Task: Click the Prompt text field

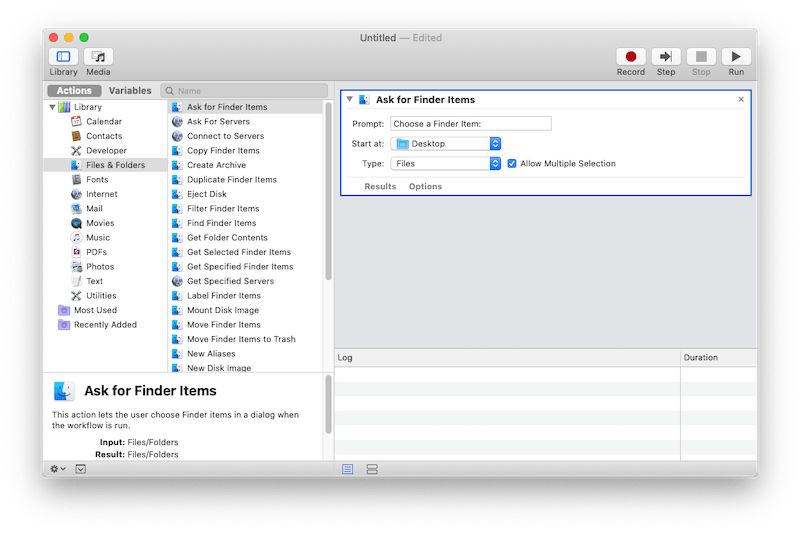Action: pos(470,124)
